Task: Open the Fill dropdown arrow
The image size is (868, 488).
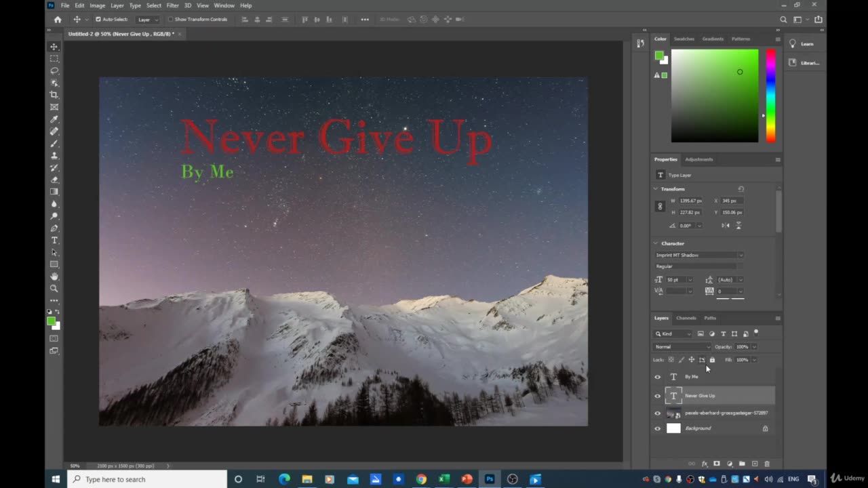Action: tap(753, 360)
